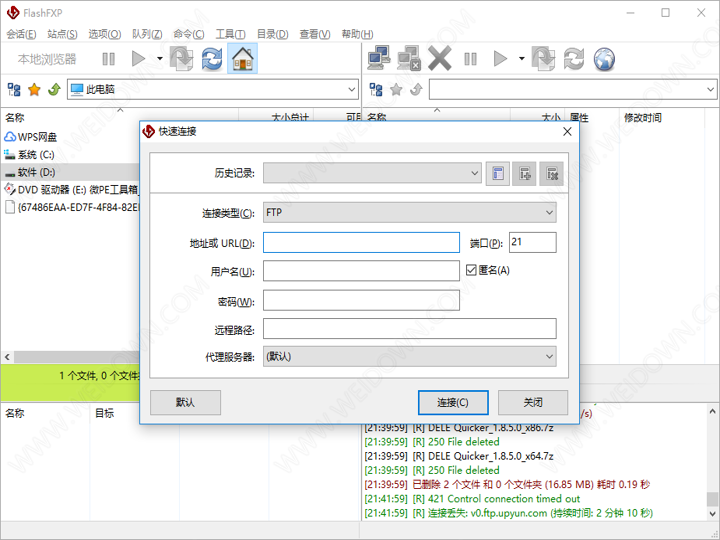
Task: Click the remote pane pause icon
Action: pos(470,59)
